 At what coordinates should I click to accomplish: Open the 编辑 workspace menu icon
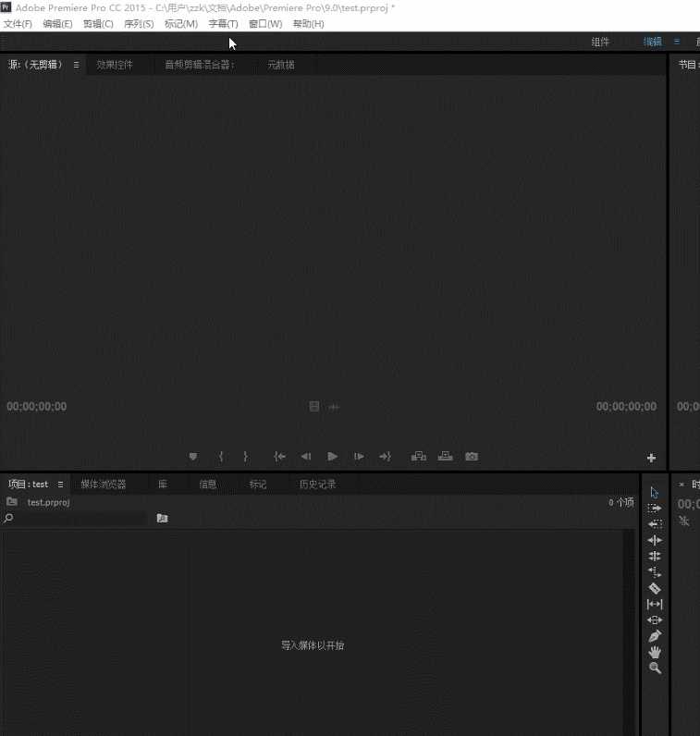[x=677, y=42]
